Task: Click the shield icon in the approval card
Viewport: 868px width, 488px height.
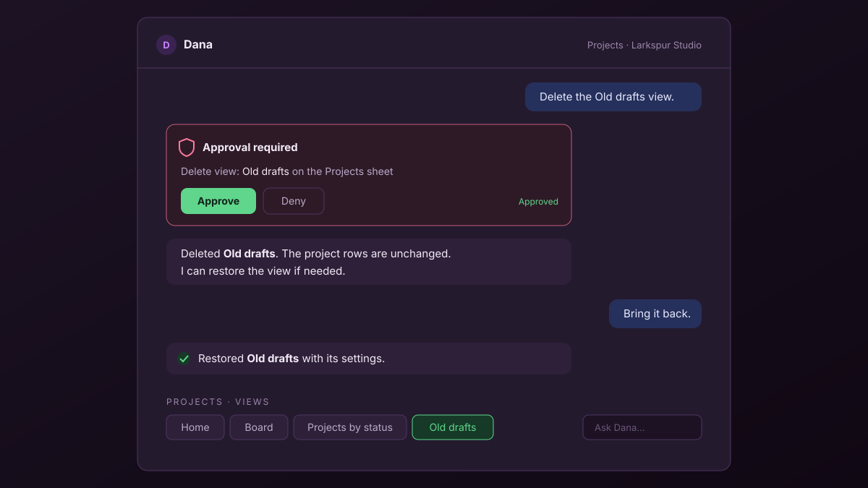Action: [187, 147]
